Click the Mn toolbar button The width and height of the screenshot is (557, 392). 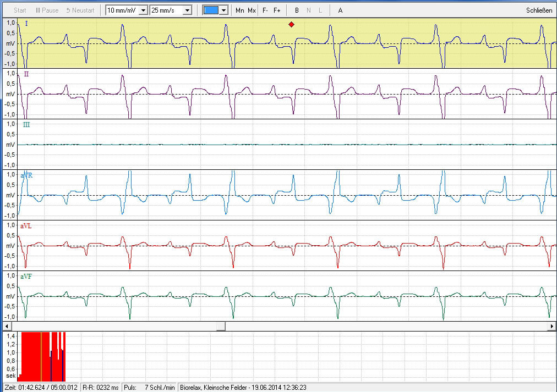(240, 10)
